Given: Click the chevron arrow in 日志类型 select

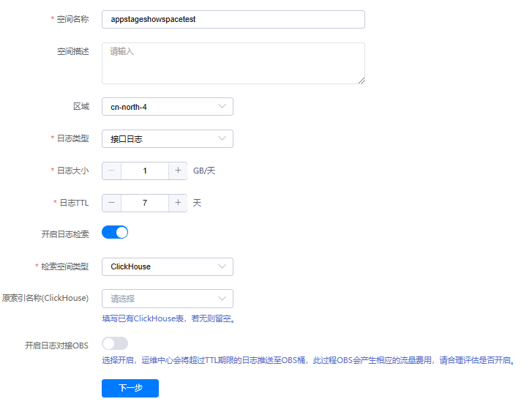Looking at the screenshot, I should [222, 139].
